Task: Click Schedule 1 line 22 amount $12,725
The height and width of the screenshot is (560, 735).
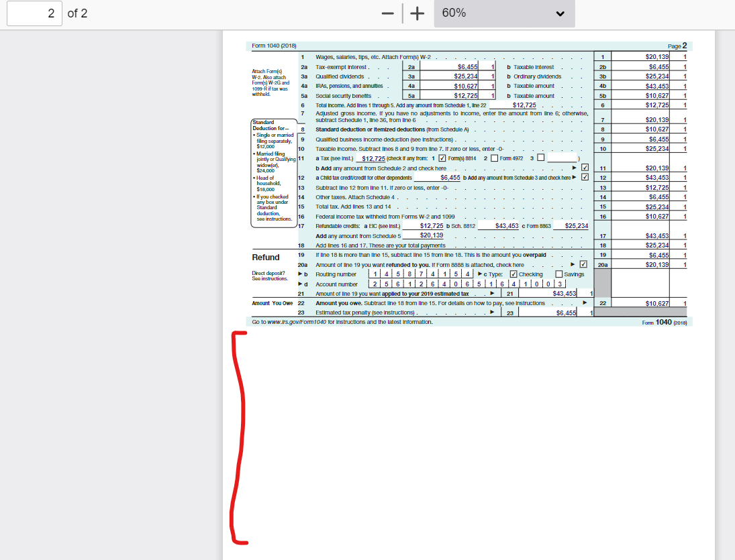Action: [x=513, y=105]
